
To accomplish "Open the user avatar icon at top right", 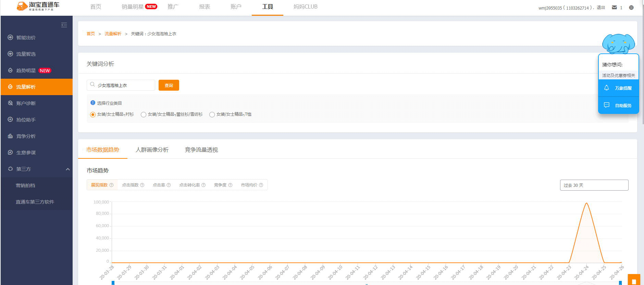I will click(x=631, y=8).
